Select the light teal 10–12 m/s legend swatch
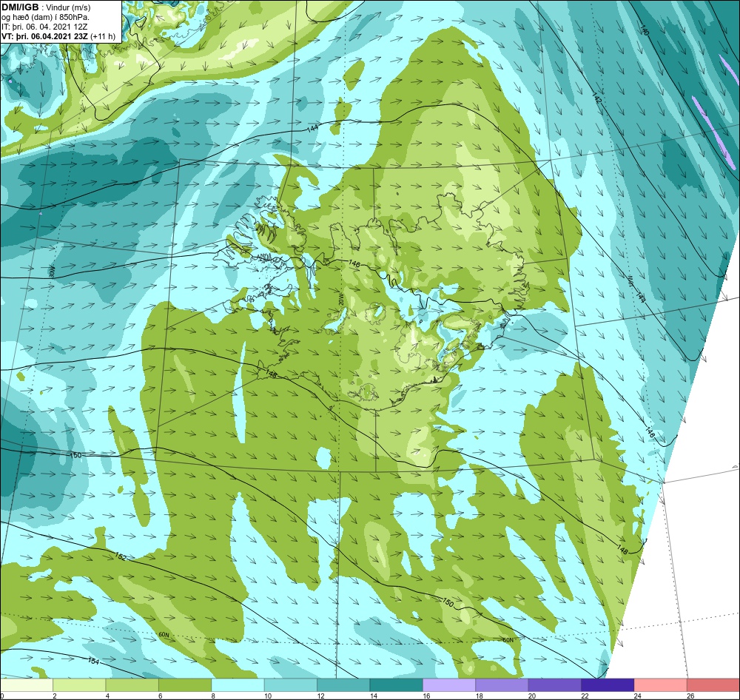This screenshot has height=700, width=740. click(291, 685)
